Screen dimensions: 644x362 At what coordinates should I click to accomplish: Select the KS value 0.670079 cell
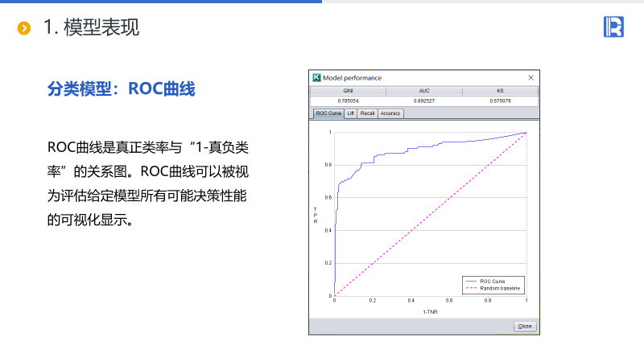click(x=500, y=101)
